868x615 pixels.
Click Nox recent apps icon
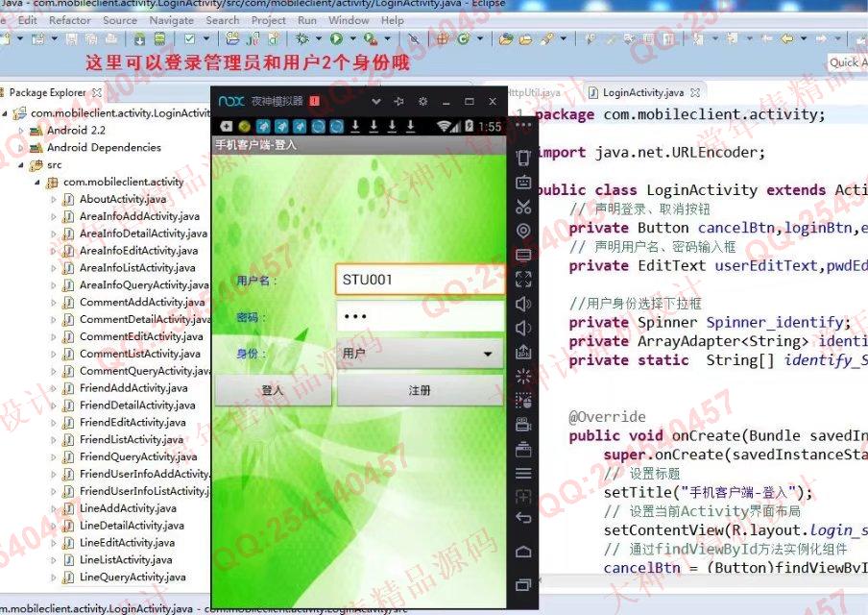(x=523, y=584)
